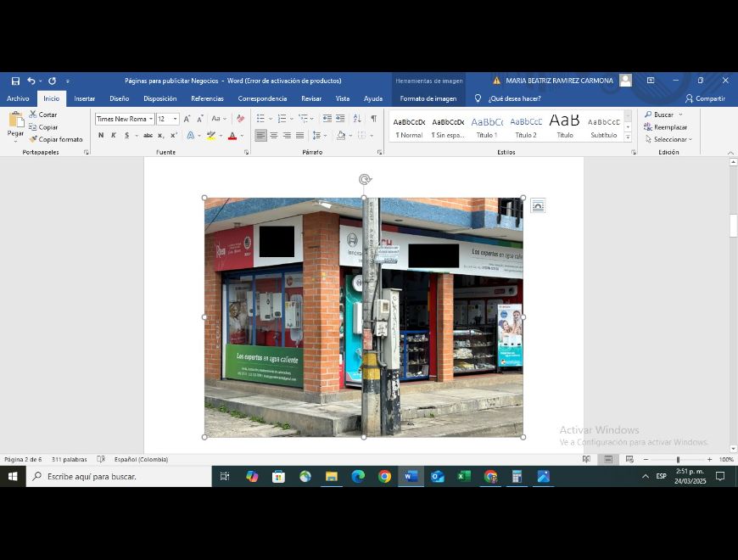The width and height of the screenshot is (738, 560).
Task: Open the Times New Roman font dropdown
Action: pyautogui.click(x=151, y=119)
